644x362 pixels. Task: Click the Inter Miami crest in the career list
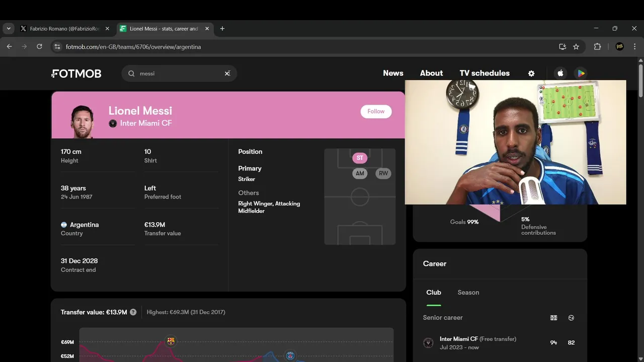[428, 343]
